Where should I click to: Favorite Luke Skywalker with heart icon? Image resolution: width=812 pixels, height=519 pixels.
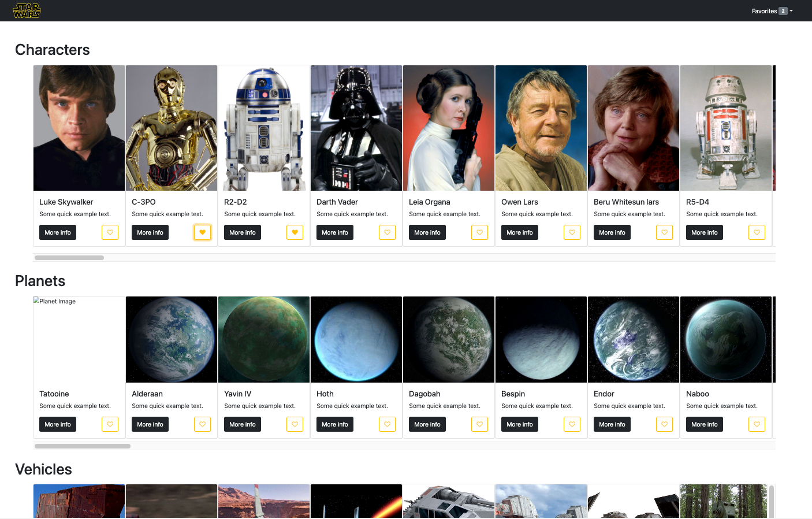point(110,232)
